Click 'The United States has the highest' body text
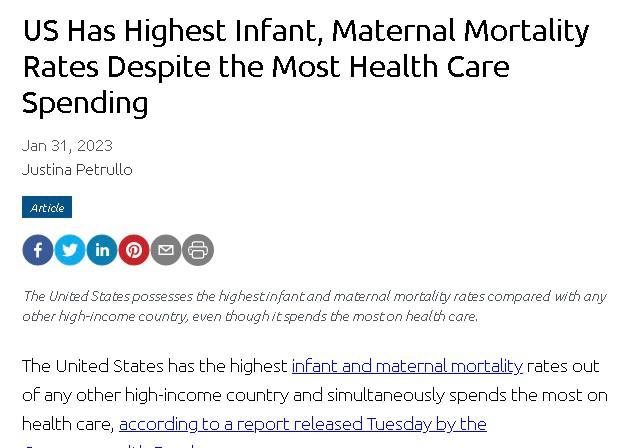The image size is (628, 448). pyautogui.click(x=155, y=366)
